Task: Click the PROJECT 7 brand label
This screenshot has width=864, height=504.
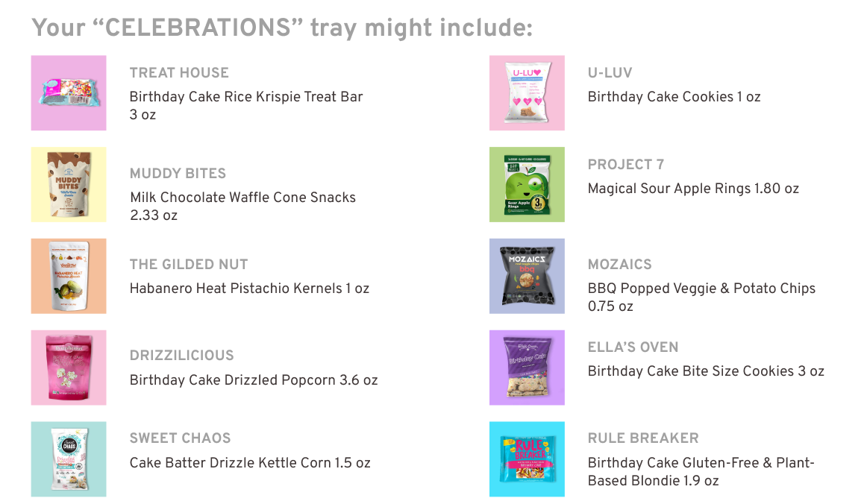Action: (x=625, y=165)
